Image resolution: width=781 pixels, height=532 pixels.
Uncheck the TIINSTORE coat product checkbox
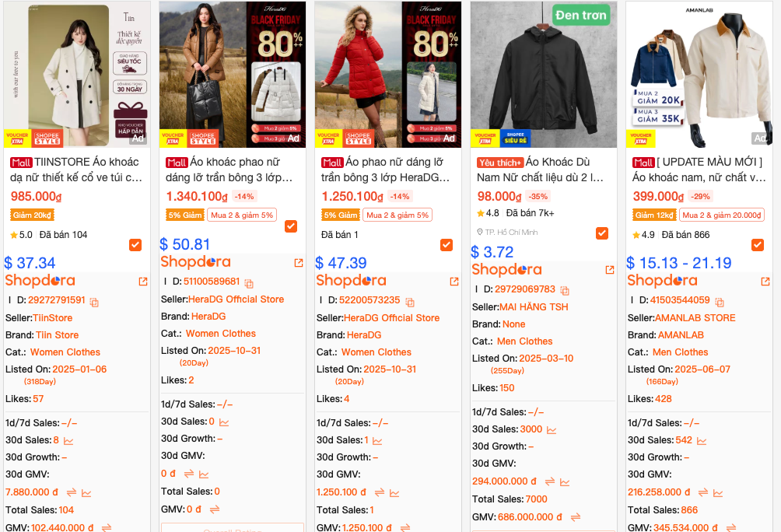click(x=135, y=245)
